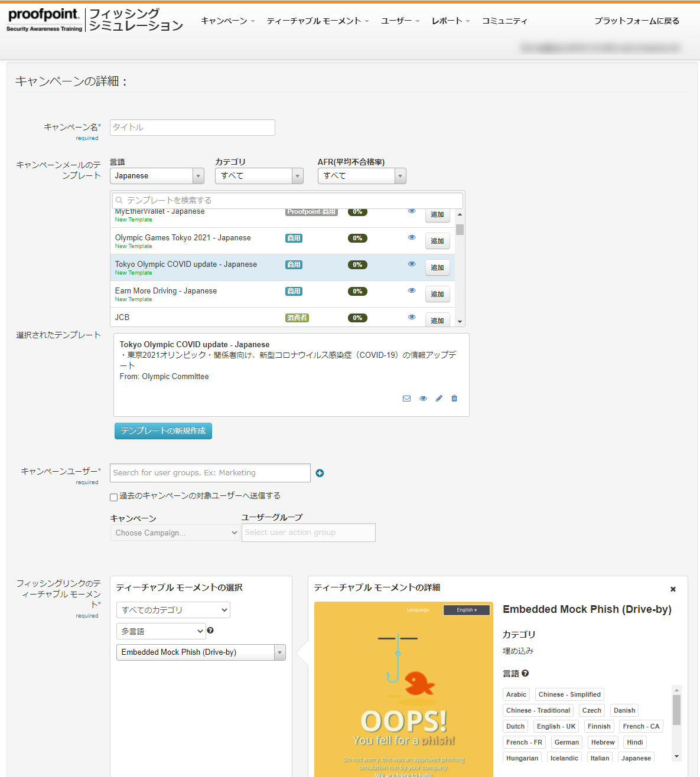Send test email of selected template

pos(406,399)
